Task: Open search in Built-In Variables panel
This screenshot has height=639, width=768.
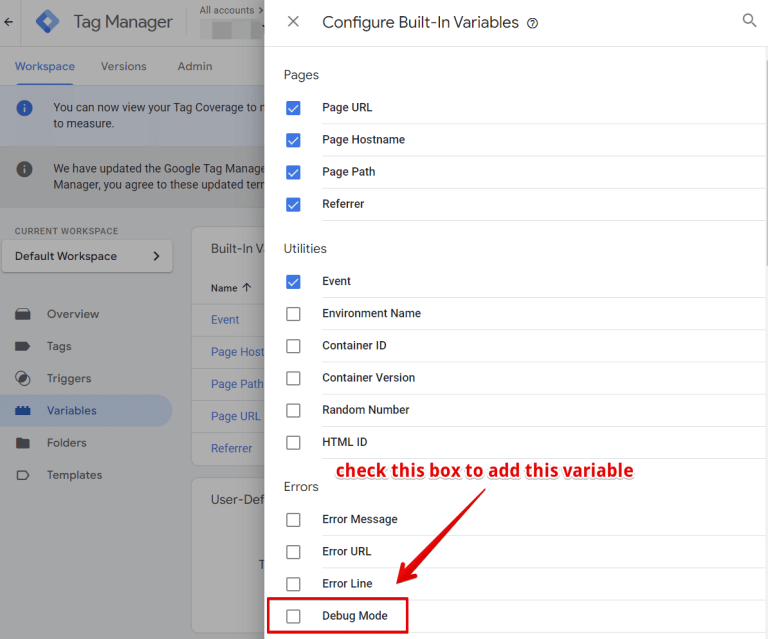Action: click(x=749, y=20)
